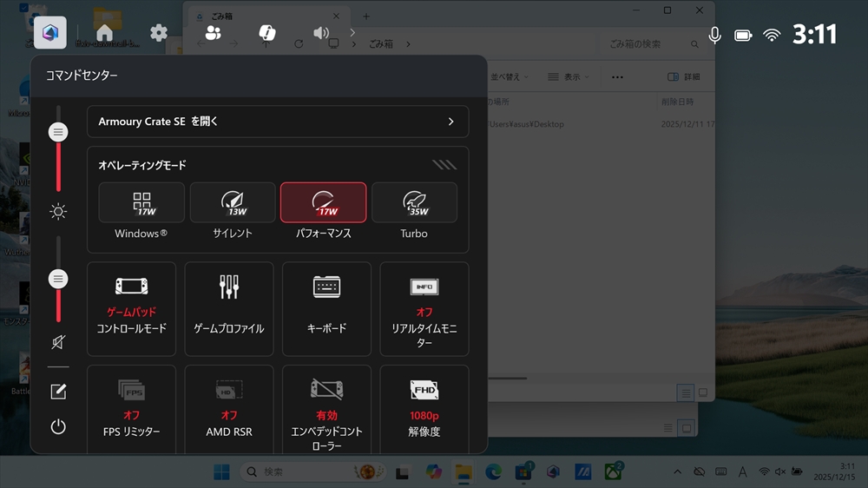Open Microsoft Edge on the taskbar

coord(493,472)
